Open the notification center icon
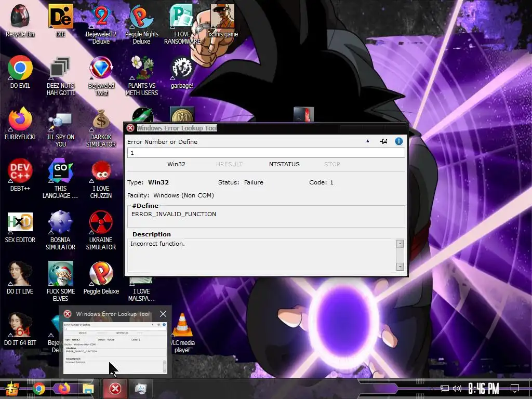The height and width of the screenshot is (399, 532). click(515, 389)
